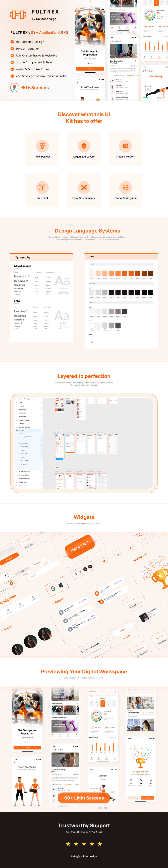168x868 pixels.
Task: Click the checkmark beside 60+ Screen Ui Design
Action: pos(12,42)
